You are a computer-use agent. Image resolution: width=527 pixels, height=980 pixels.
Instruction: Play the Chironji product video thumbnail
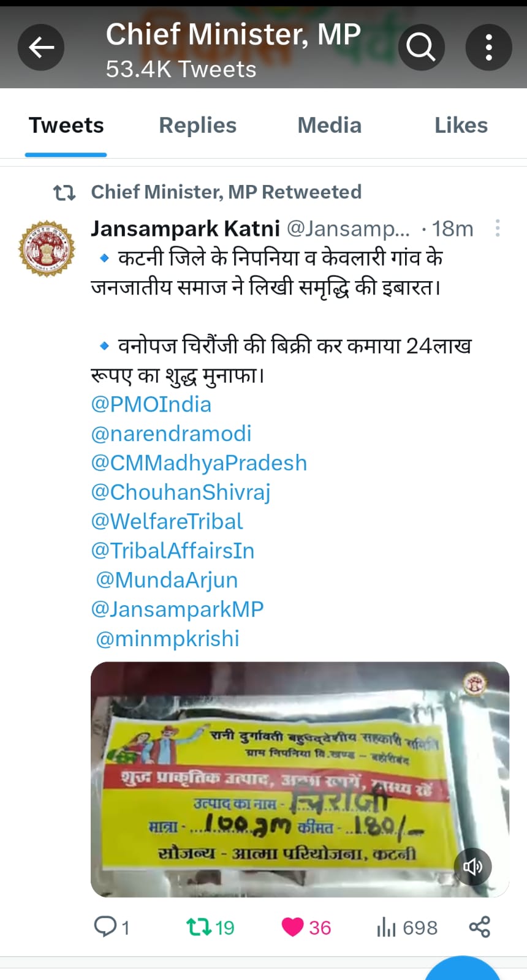(300, 779)
